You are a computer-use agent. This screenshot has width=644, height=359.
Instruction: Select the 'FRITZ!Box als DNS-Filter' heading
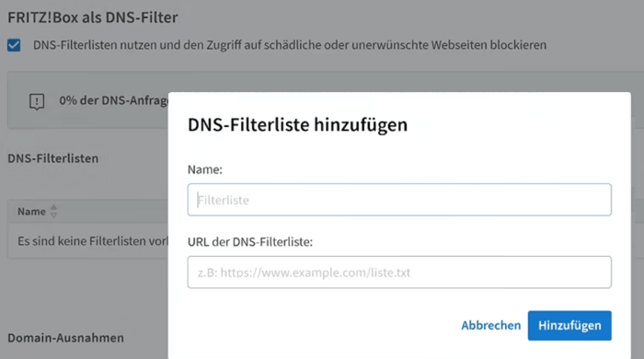click(x=93, y=17)
